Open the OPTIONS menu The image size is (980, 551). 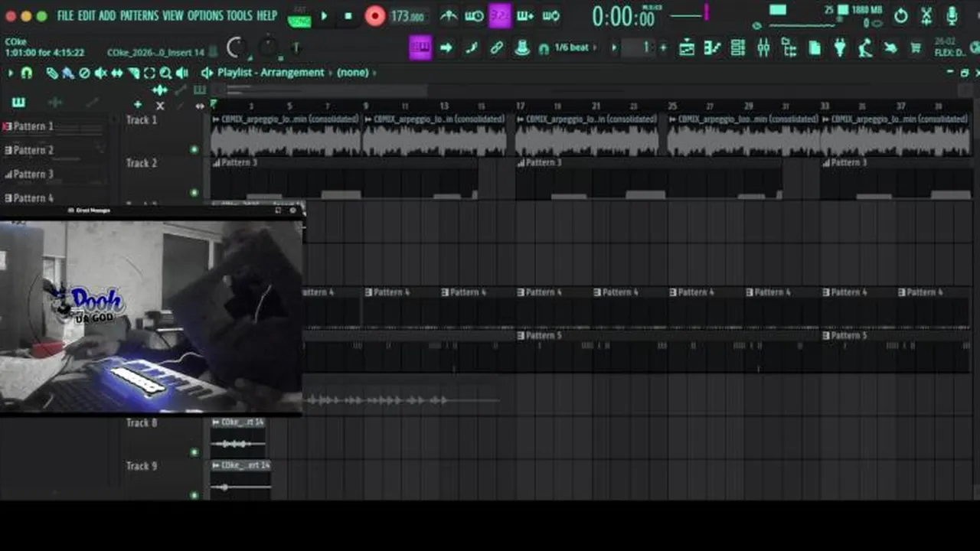[205, 15]
